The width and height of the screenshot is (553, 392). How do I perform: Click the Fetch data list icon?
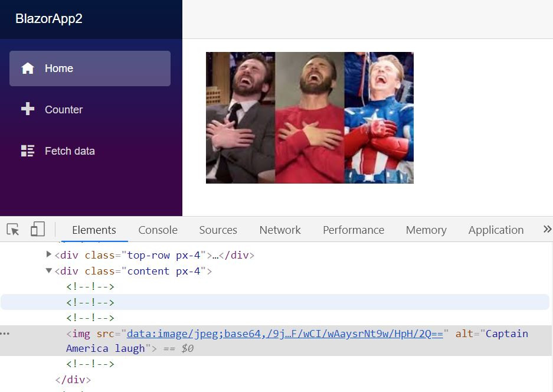(x=28, y=151)
